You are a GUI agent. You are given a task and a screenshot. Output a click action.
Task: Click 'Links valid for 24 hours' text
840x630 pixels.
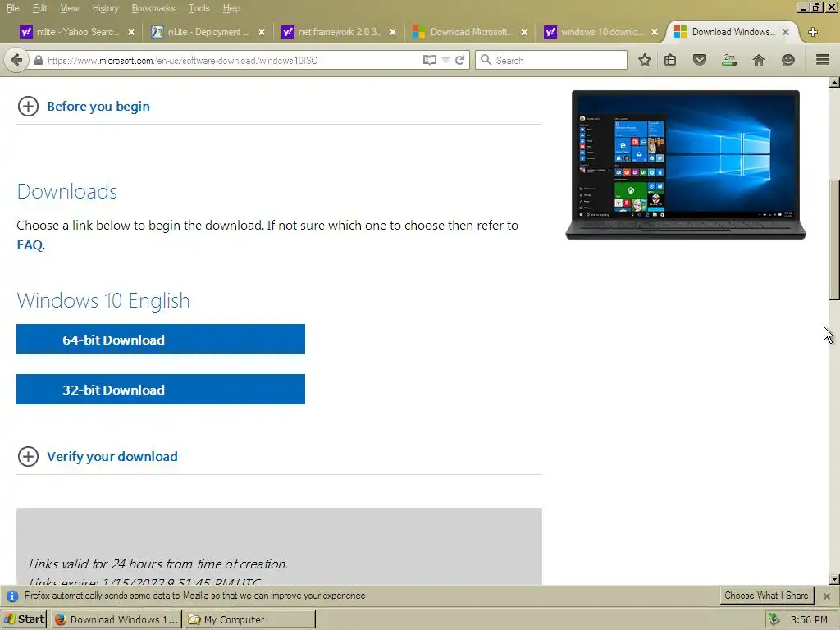158,564
